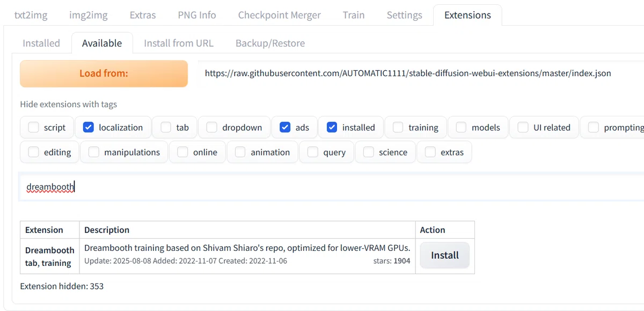Click the Dreambooth description text
The image size is (644, 311).
click(x=247, y=248)
